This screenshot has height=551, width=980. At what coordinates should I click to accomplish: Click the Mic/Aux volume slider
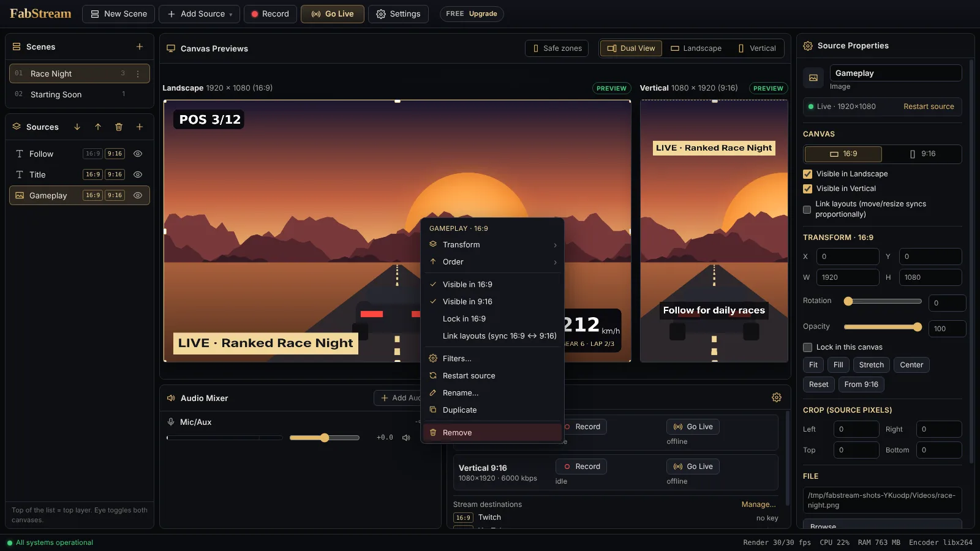(x=324, y=438)
